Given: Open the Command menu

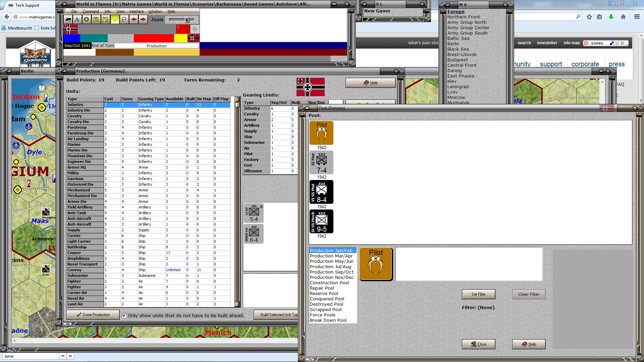Looking at the screenshot, I should (x=91, y=11).
